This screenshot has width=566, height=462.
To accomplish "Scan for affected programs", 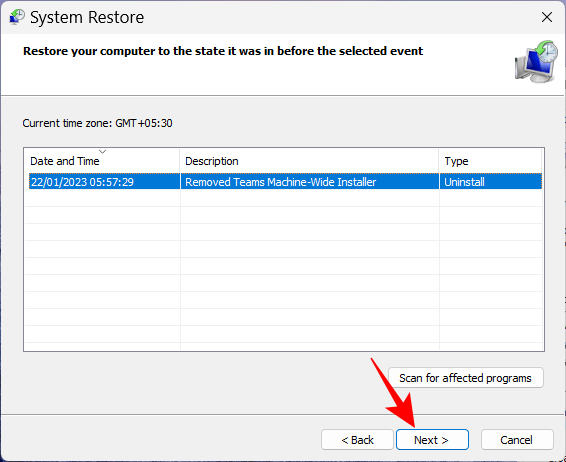I will [x=466, y=378].
